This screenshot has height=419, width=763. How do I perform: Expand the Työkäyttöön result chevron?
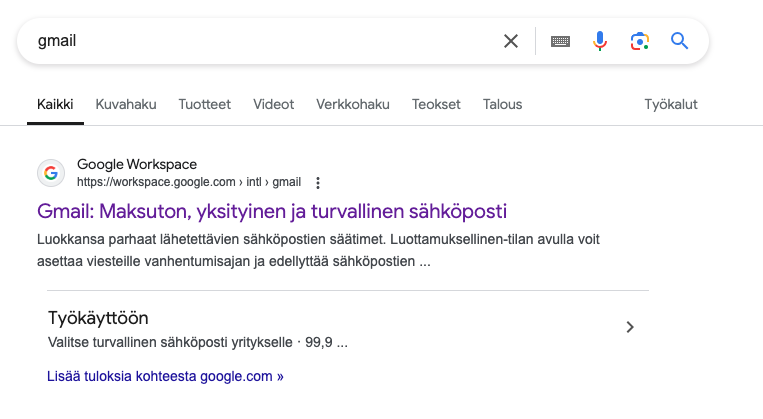click(630, 327)
